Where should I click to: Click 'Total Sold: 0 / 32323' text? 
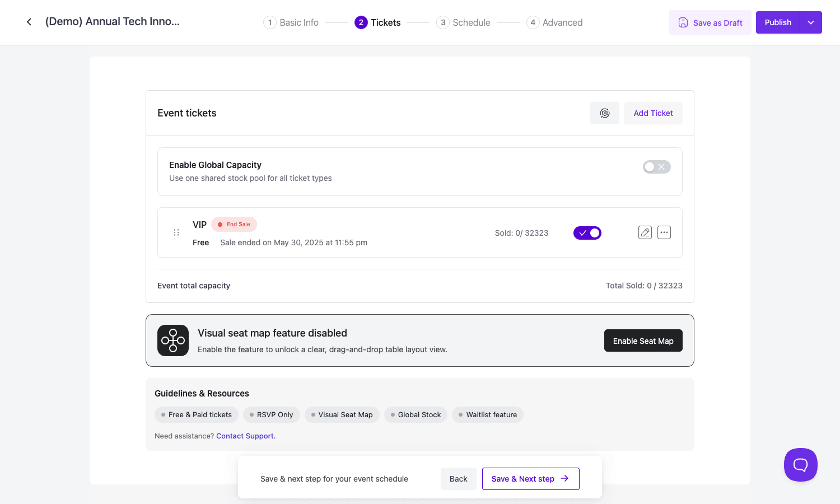pos(644,286)
